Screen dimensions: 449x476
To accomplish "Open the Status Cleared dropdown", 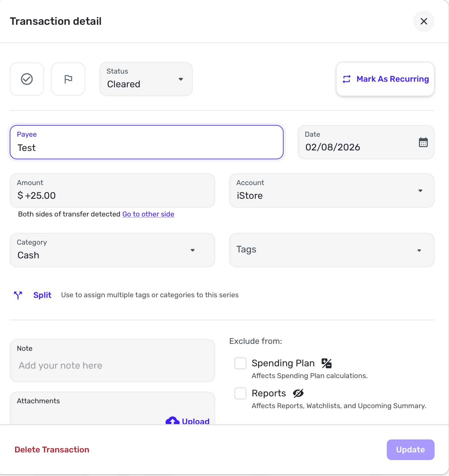I will pos(146,79).
